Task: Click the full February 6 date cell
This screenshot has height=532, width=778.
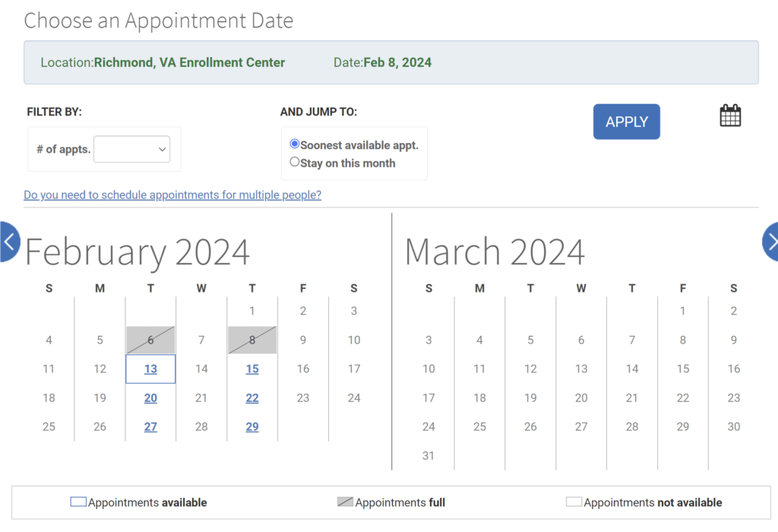Action: (x=150, y=340)
